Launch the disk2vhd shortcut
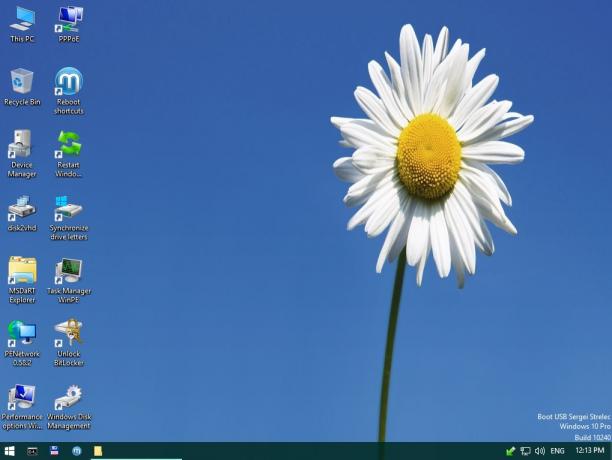Screen dimensions: 612x460 [x=22, y=213]
